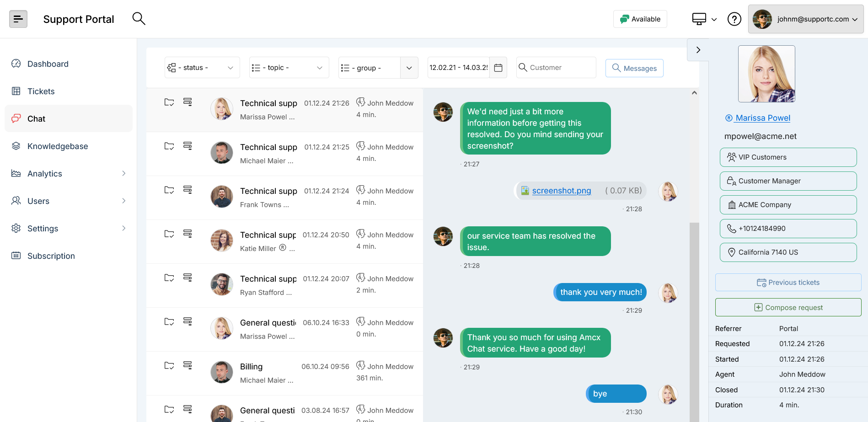Viewport: 868px width, 422px height.
Task: Collapse the customer details side panel
Action: [x=698, y=50]
